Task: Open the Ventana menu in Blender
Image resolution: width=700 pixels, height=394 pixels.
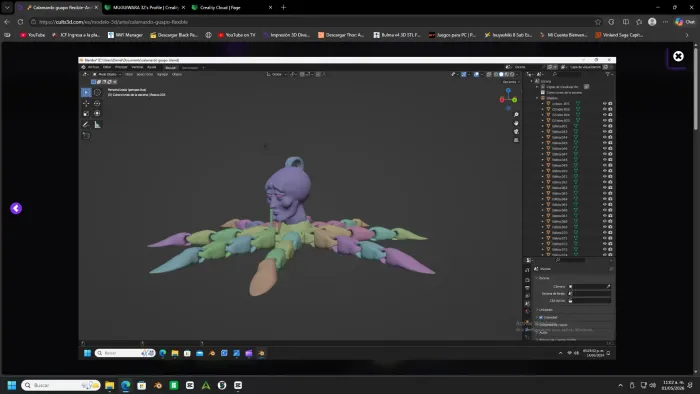Action: pyautogui.click(x=137, y=67)
